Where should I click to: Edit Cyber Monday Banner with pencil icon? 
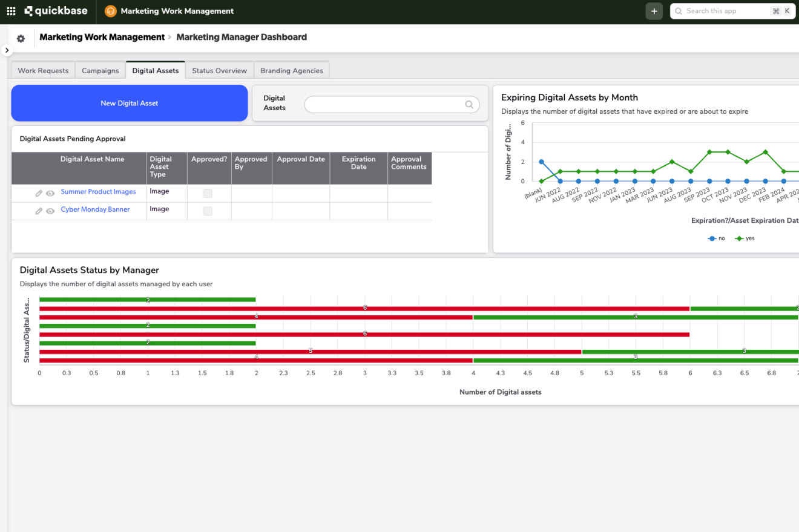point(39,211)
